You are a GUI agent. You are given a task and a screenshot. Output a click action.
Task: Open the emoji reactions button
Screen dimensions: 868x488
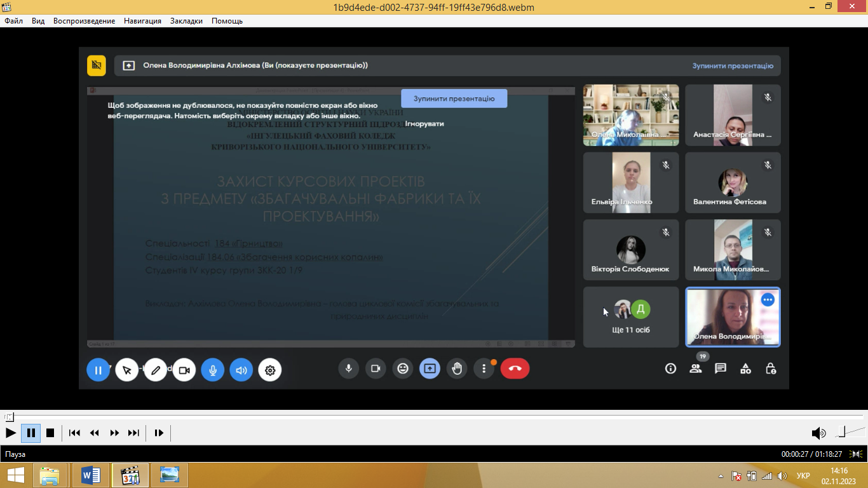tap(403, 369)
